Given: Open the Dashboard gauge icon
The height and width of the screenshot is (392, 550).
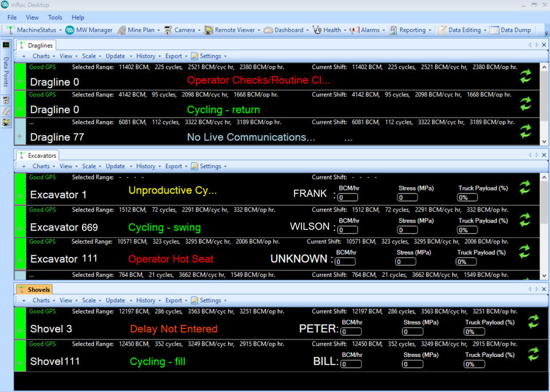Looking at the screenshot, I should 268,30.
